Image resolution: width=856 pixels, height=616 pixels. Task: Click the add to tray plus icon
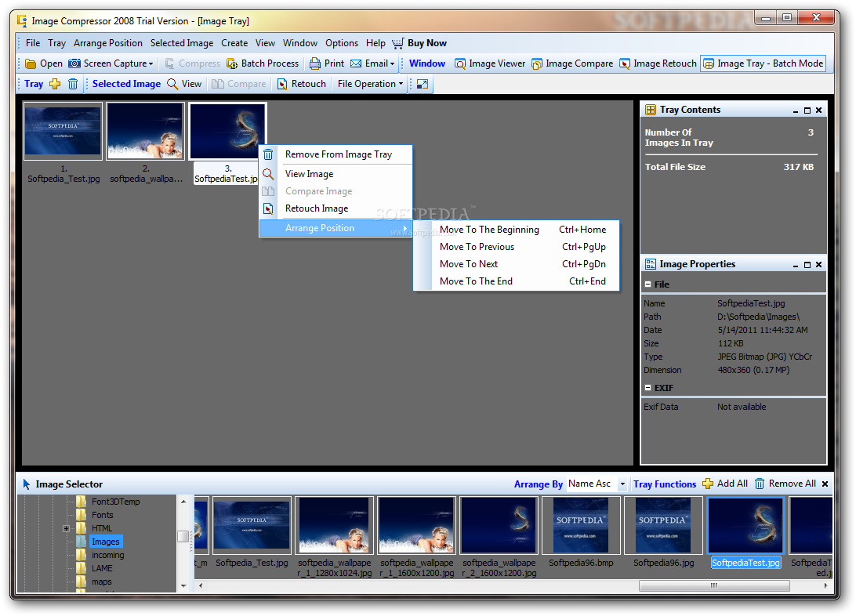point(55,84)
